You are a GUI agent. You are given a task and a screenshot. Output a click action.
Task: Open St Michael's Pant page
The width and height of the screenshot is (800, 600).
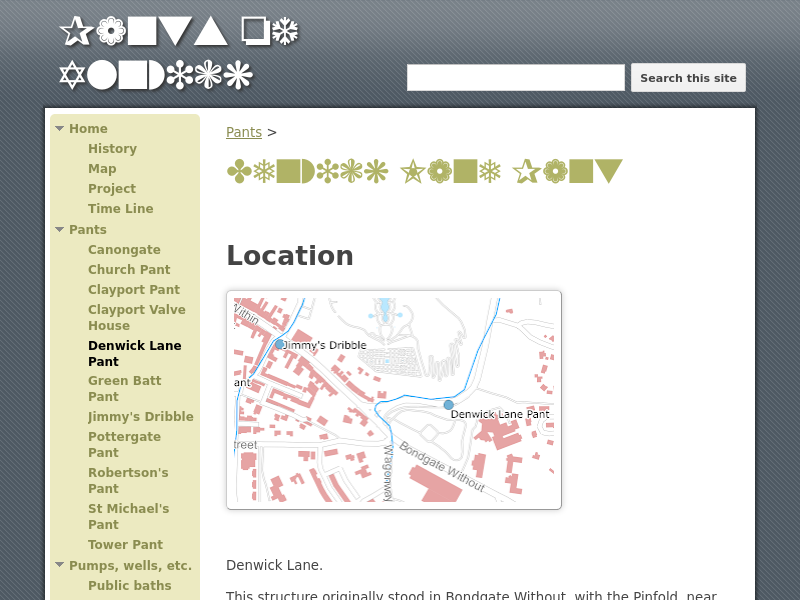[128, 517]
